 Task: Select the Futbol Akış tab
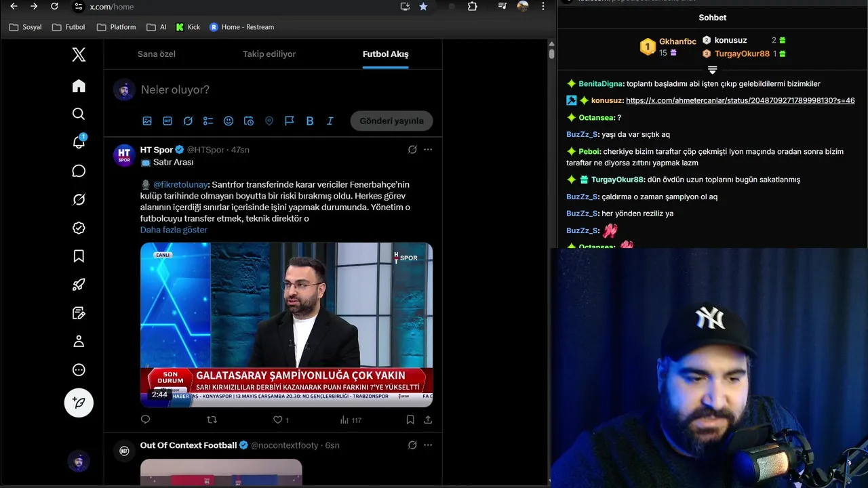pos(385,54)
